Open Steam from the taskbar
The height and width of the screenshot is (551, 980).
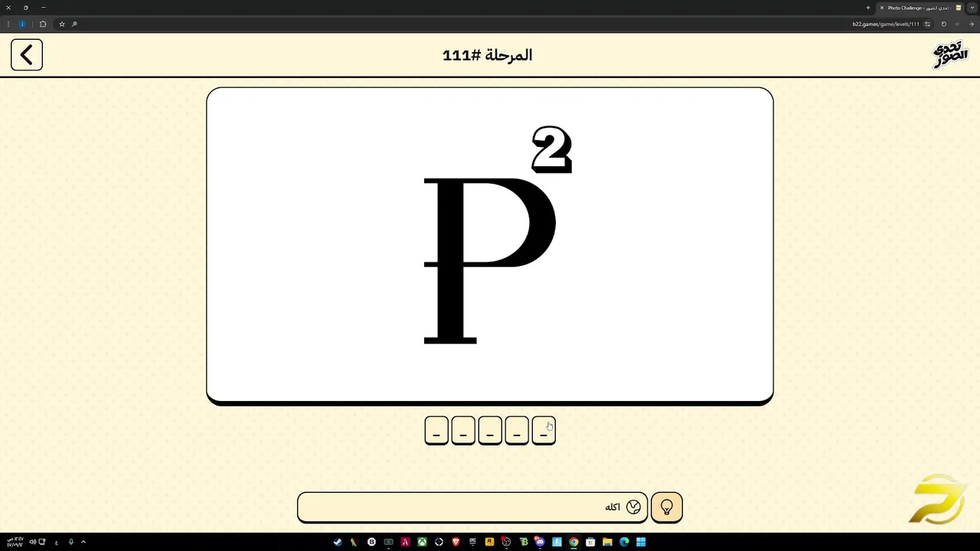[338, 542]
